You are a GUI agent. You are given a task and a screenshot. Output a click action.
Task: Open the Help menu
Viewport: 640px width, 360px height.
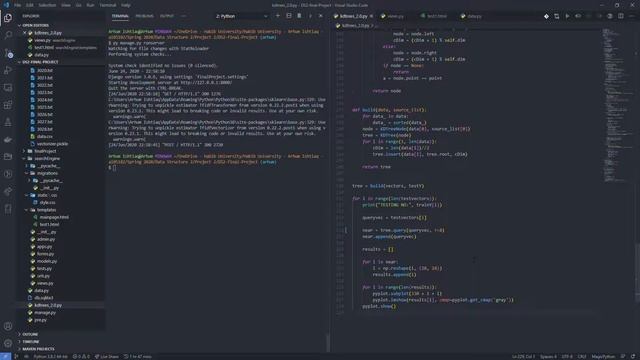pos(126,5)
